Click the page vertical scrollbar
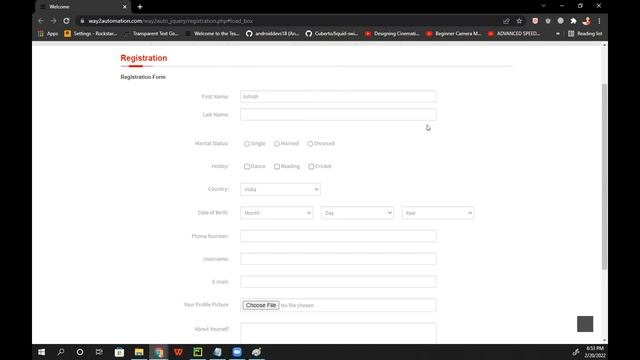 tap(604, 176)
